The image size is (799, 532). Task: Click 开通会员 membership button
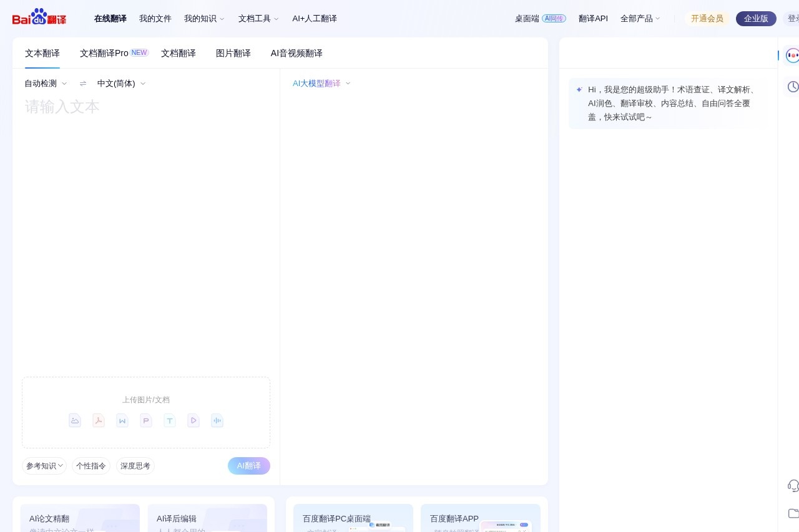(707, 19)
